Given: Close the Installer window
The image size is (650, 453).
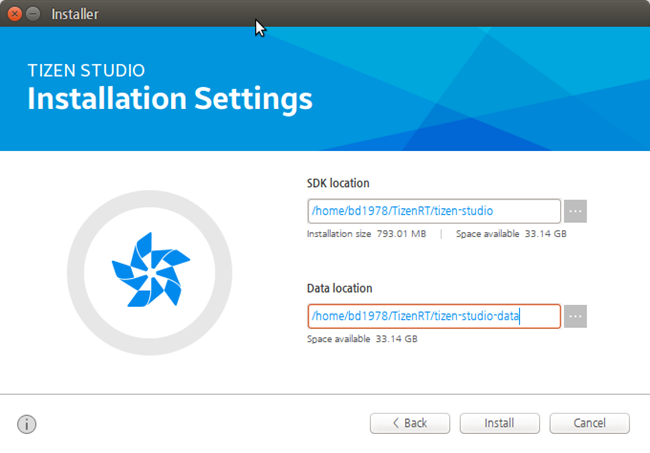Looking at the screenshot, I should (x=15, y=15).
